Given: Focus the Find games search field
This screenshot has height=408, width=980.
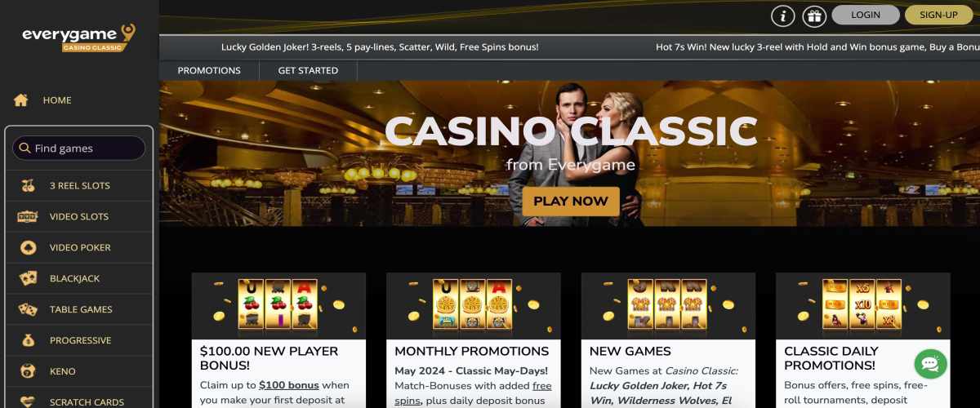Looking at the screenshot, I should tap(79, 148).
